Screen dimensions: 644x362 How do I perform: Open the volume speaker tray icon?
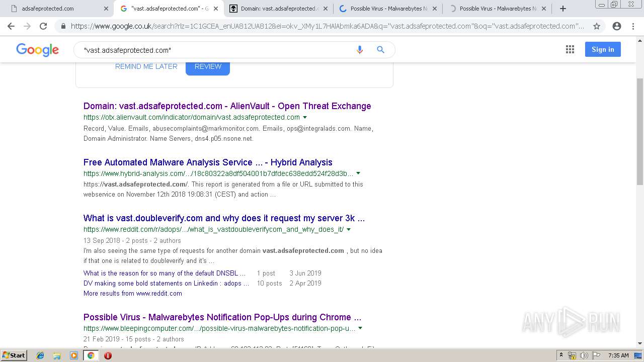(x=584, y=355)
